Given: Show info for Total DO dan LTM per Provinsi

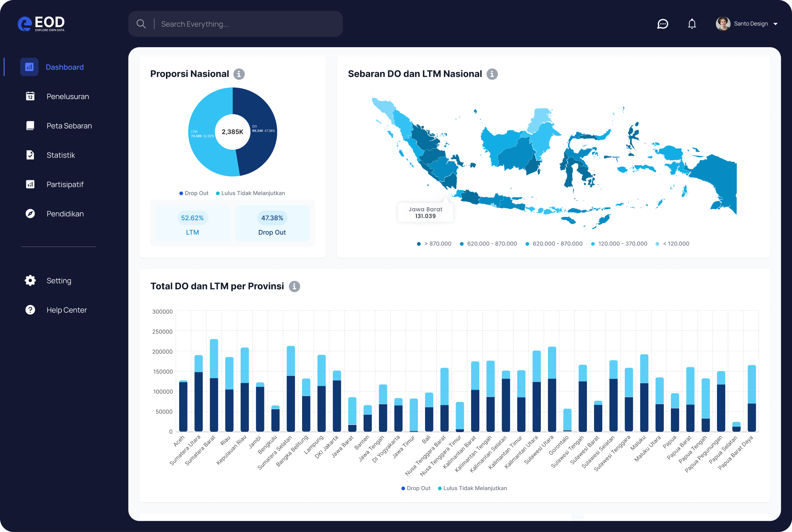Looking at the screenshot, I should point(295,287).
